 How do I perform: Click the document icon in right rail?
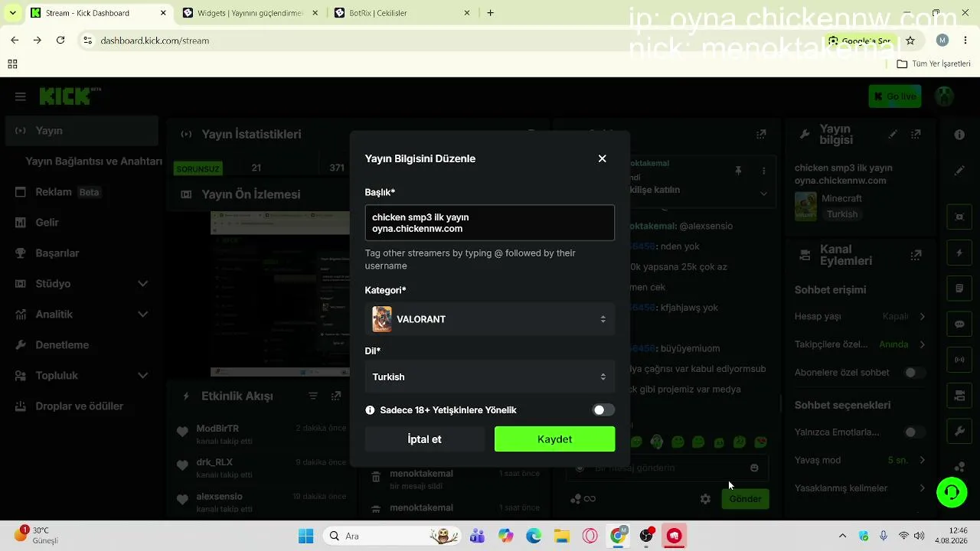pyautogui.click(x=959, y=289)
